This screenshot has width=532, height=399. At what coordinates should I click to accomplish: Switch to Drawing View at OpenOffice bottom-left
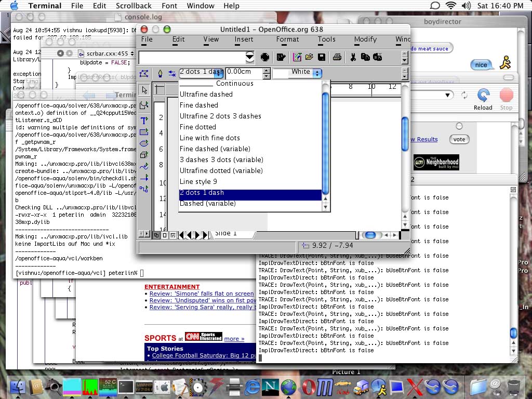click(156, 235)
